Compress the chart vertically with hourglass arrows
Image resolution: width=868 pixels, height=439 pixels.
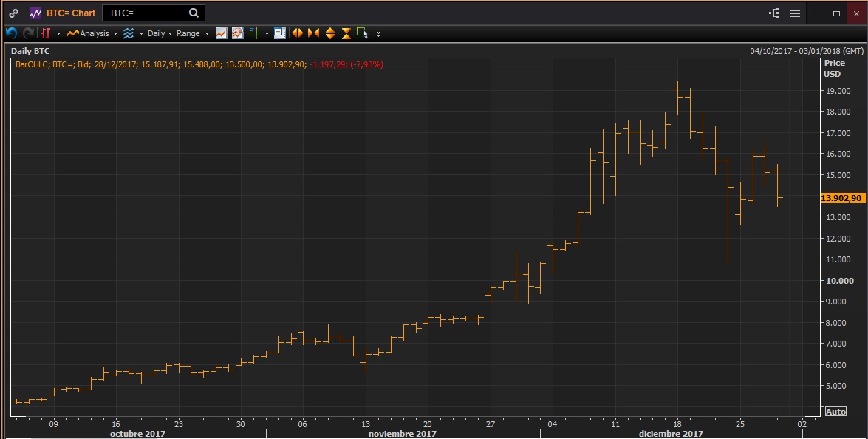coord(346,33)
